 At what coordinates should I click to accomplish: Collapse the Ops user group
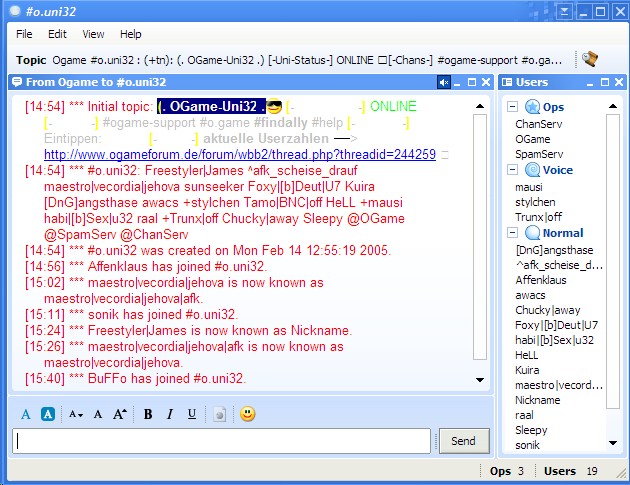click(x=512, y=107)
